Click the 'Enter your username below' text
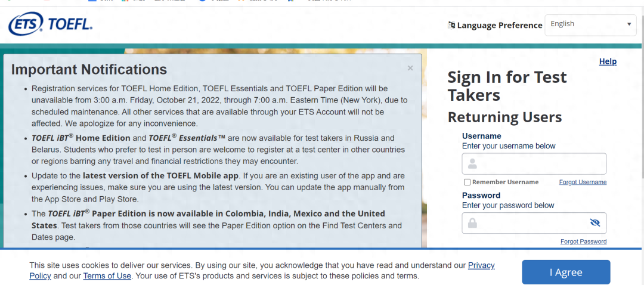The width and height of the screenshot is (644, 285). [509, 146]
